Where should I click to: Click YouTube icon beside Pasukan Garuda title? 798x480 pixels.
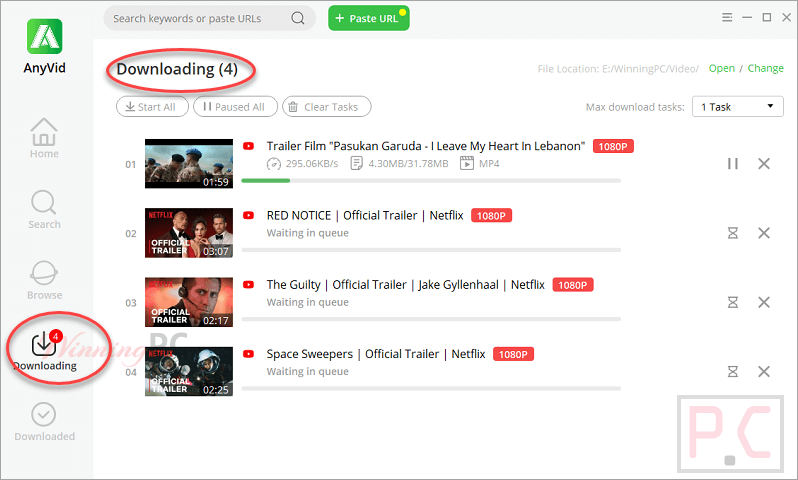tap(248, 146)
